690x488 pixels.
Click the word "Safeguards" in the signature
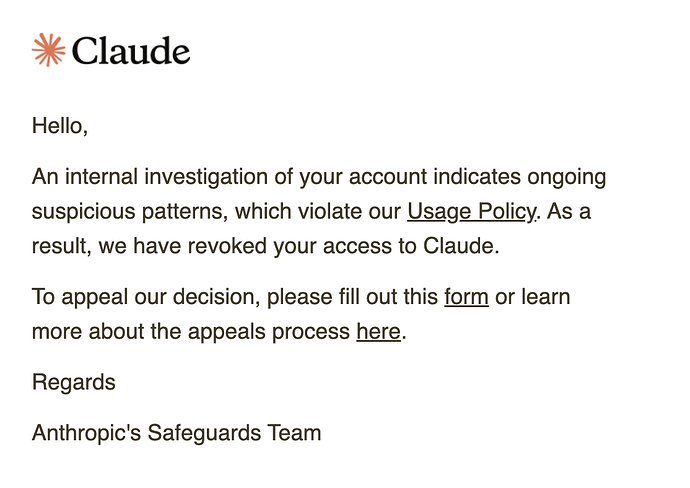coord(204,433)
